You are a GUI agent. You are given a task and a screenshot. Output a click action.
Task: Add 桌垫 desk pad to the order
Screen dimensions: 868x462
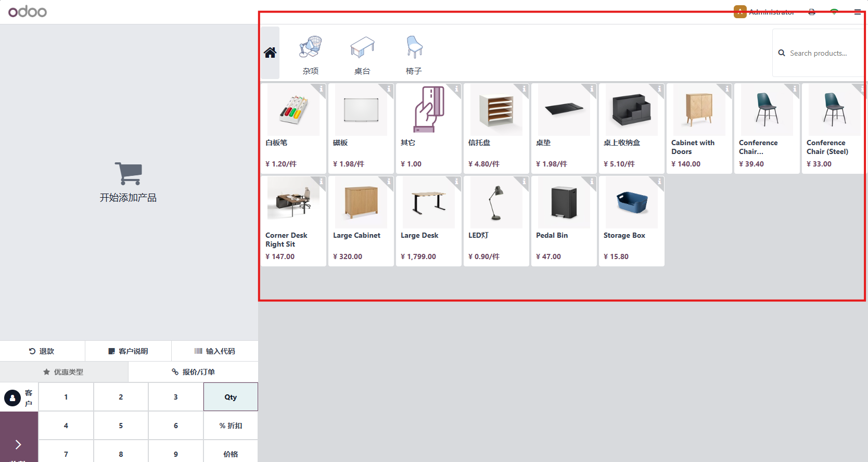564,129
